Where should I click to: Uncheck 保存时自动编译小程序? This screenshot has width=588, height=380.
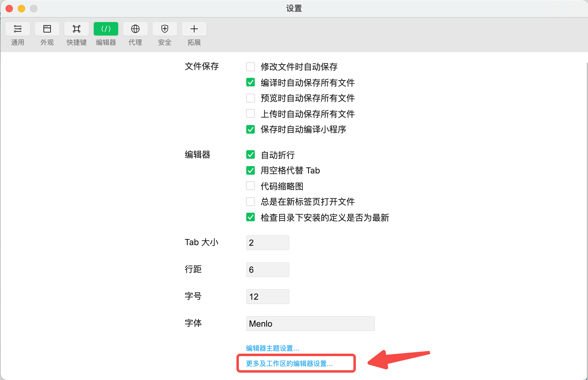click(251, 129)
